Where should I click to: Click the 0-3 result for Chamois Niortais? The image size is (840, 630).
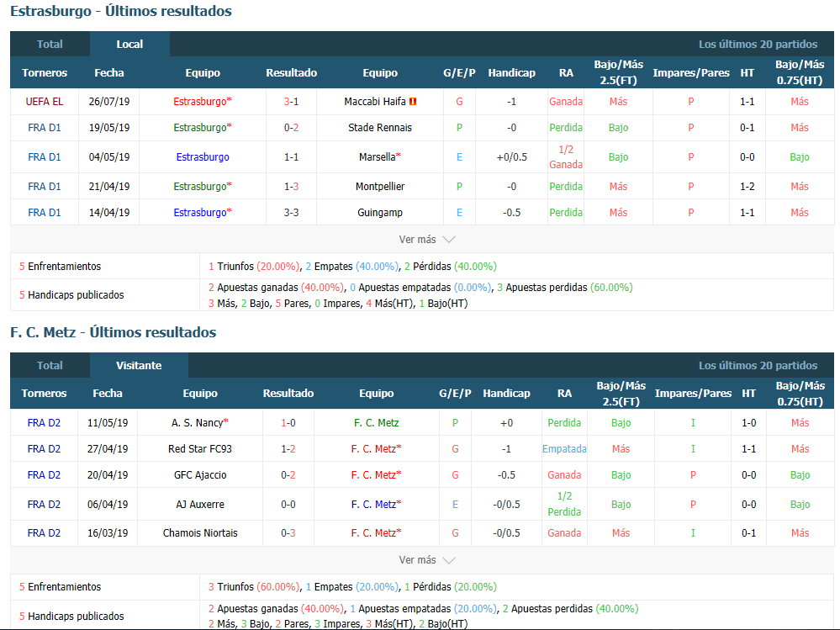coord(288,533)
